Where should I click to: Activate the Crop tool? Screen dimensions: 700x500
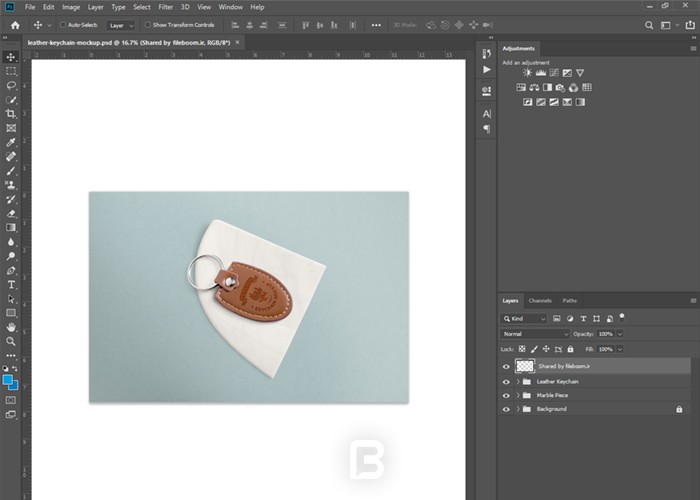pos(11,114)
